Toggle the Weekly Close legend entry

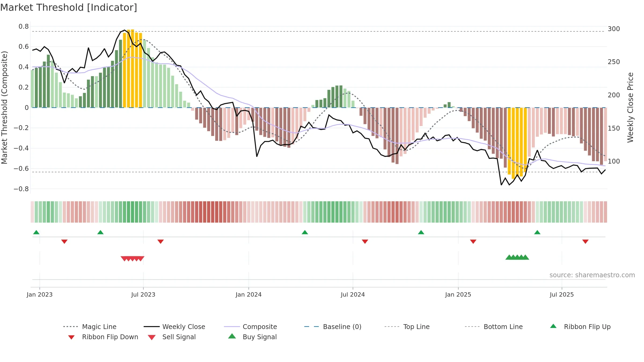[x=174, y=327]
